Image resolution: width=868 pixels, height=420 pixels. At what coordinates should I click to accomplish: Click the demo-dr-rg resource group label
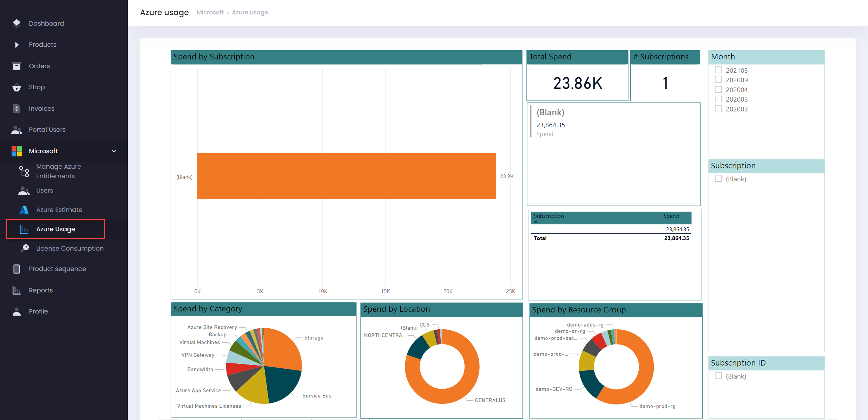[570, 331]
